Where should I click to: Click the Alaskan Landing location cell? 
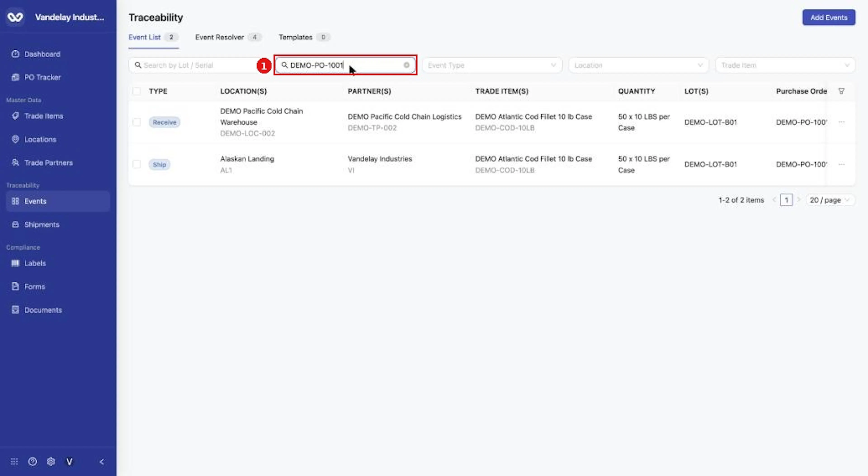(247, 159)
